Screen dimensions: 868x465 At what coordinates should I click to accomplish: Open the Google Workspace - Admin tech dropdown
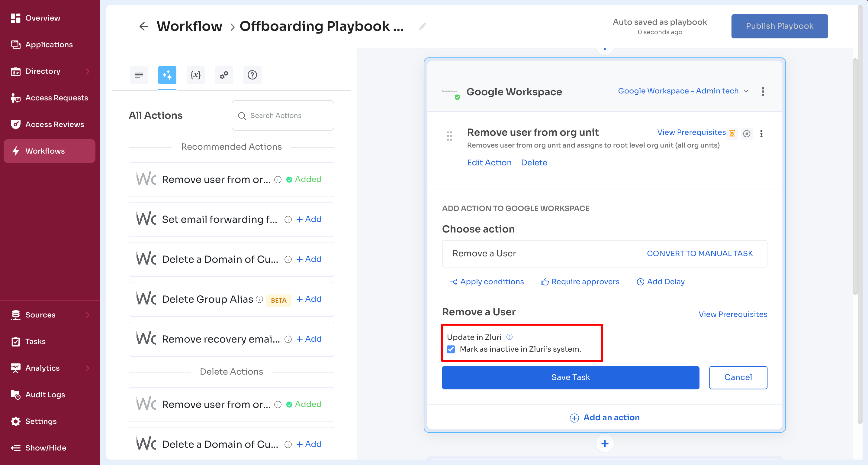(682, 91)
